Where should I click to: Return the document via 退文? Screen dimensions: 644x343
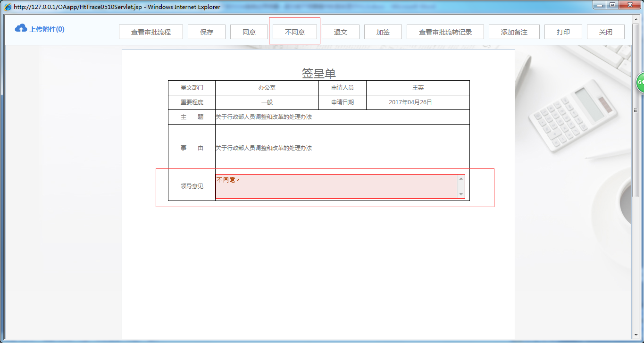click(x=340, y=32)
